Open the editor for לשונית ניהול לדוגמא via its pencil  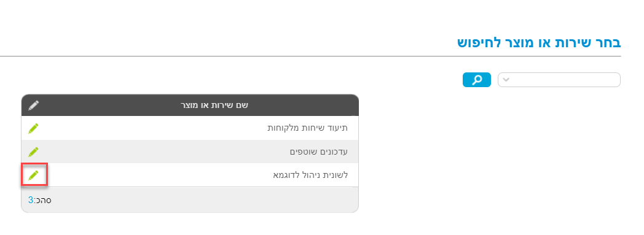point(34,175)
